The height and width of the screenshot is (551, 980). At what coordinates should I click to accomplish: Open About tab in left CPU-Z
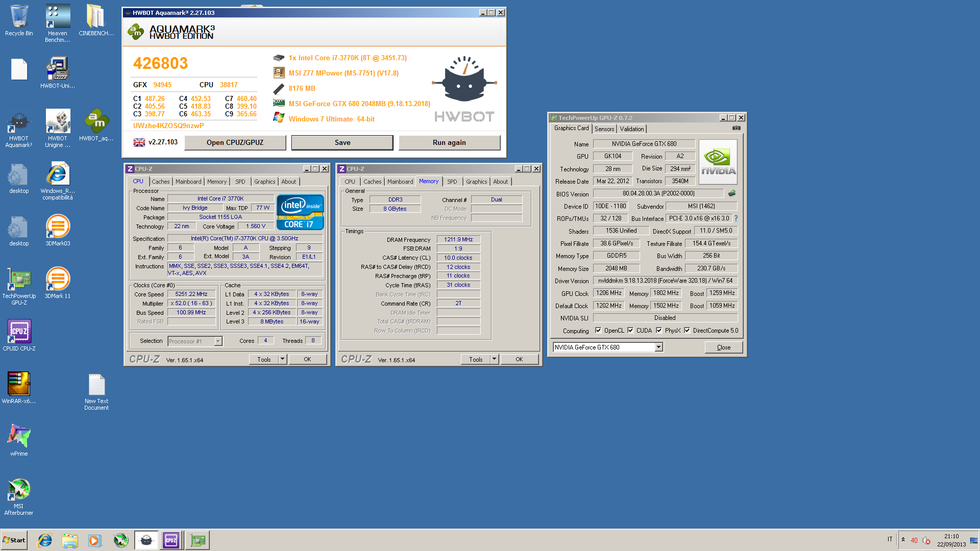289,182
